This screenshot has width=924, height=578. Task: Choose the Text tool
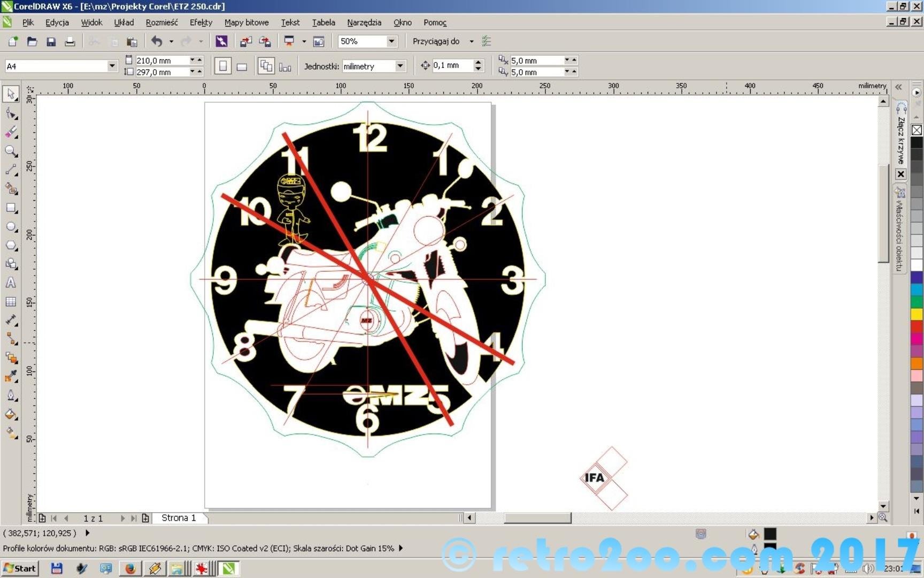11,283
